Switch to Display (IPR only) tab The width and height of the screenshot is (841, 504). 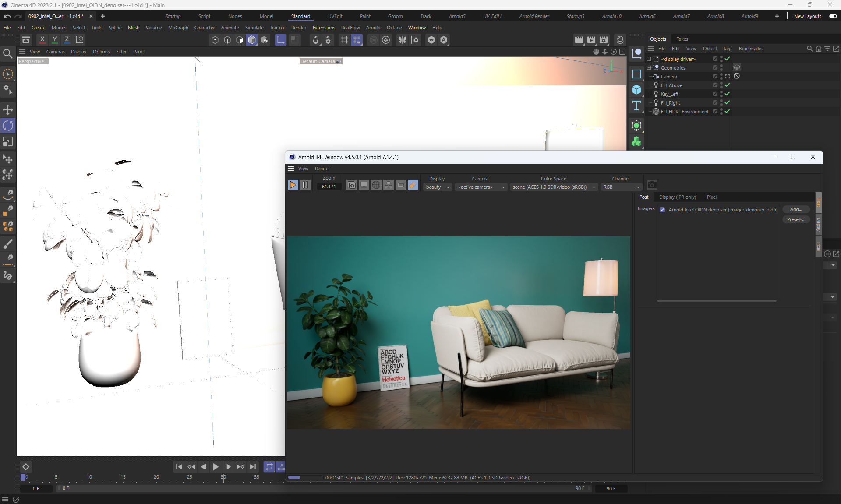(x=677, y=197)
